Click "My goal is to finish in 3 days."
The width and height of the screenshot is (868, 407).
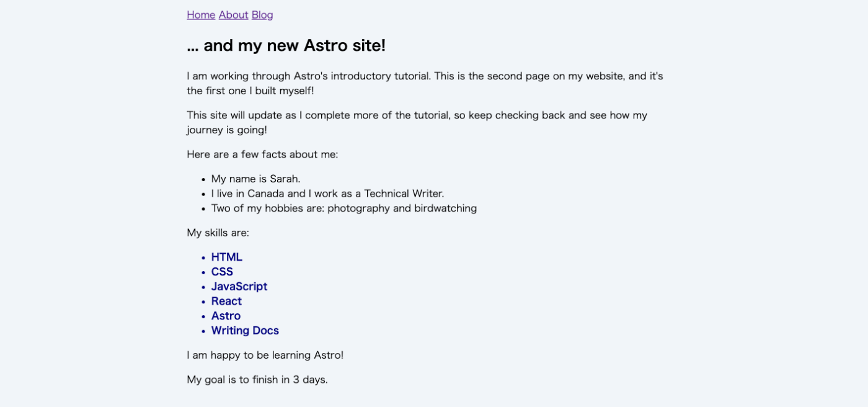tap(257, 379)
